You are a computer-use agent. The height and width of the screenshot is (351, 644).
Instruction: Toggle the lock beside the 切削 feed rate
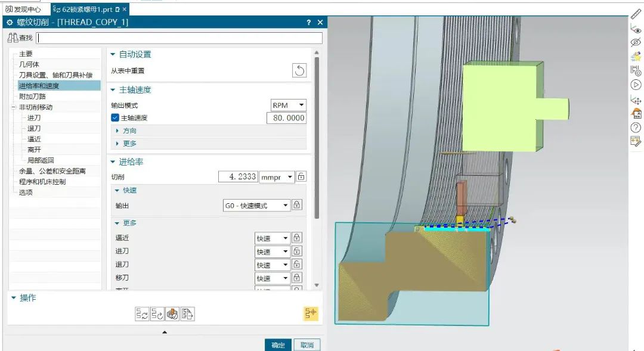(x=302, y=177)
